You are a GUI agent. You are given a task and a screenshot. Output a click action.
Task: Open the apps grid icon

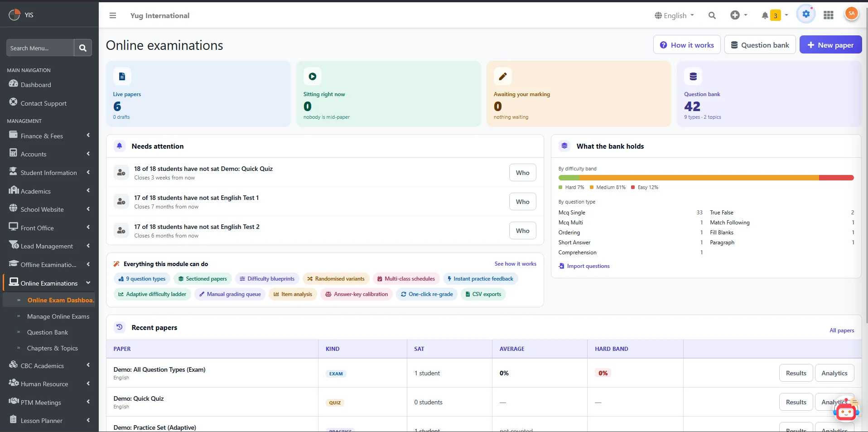pos(829,15)
